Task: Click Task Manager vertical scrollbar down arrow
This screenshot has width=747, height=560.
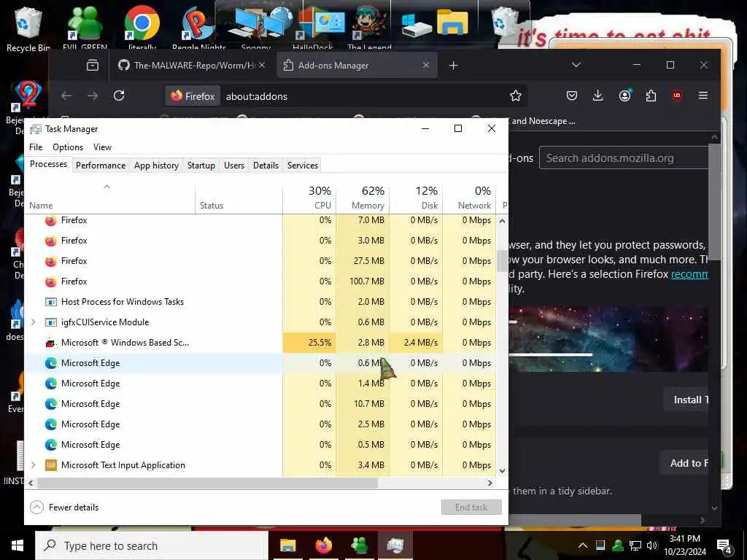Action: point(502,470)
